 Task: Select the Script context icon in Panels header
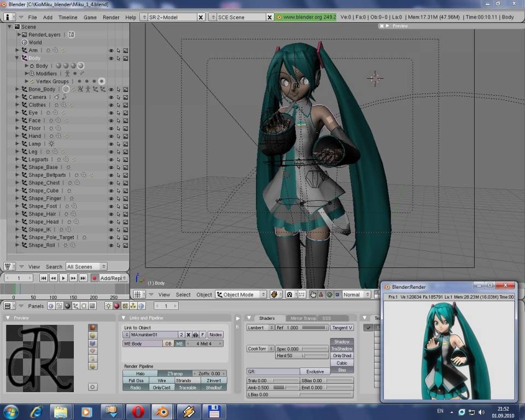pos(59,306)
